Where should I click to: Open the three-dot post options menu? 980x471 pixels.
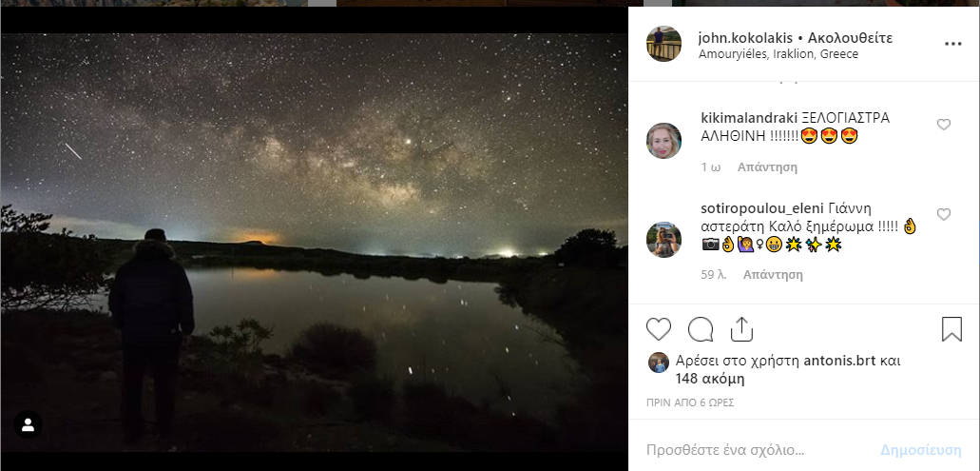pos(952,44)
